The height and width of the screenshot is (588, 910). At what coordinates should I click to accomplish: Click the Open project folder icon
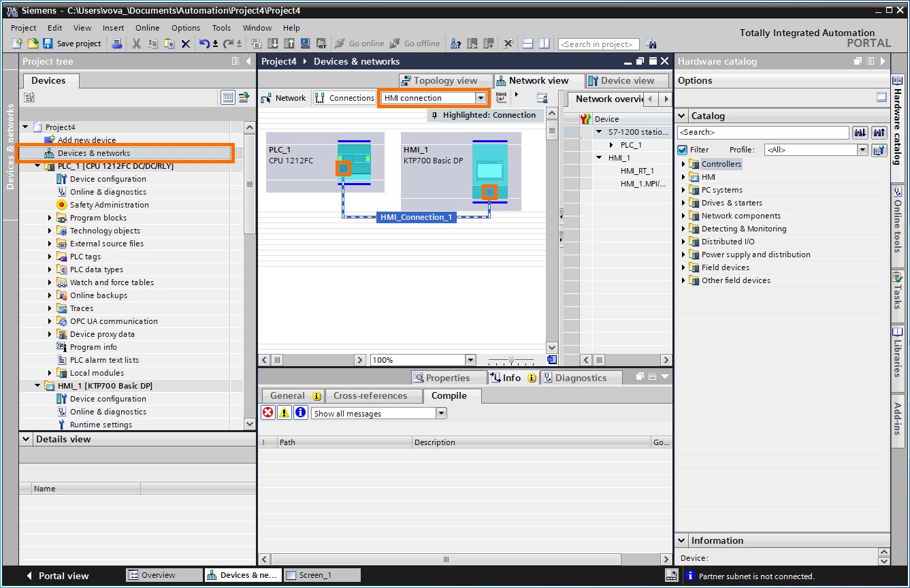(x=33, y=44)
